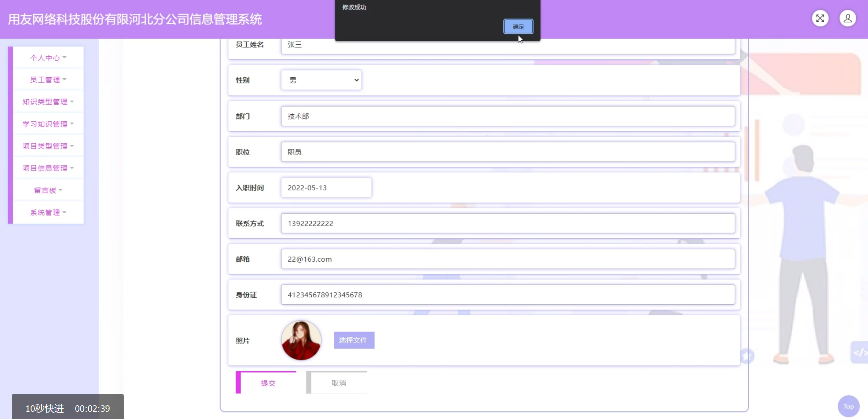This screenshot has width=868, height=419.
Task: Click the 部门 department input field
Action: tap(508, 116)
